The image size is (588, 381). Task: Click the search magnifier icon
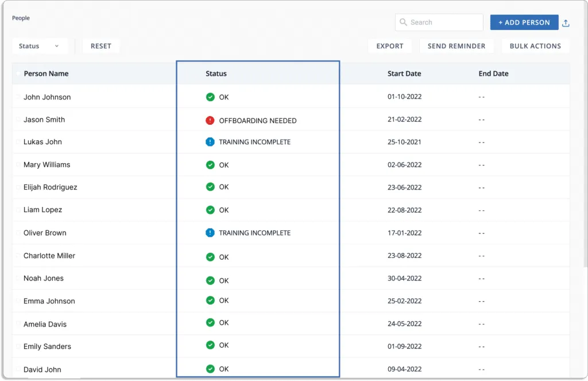click(x=404, y=22)
